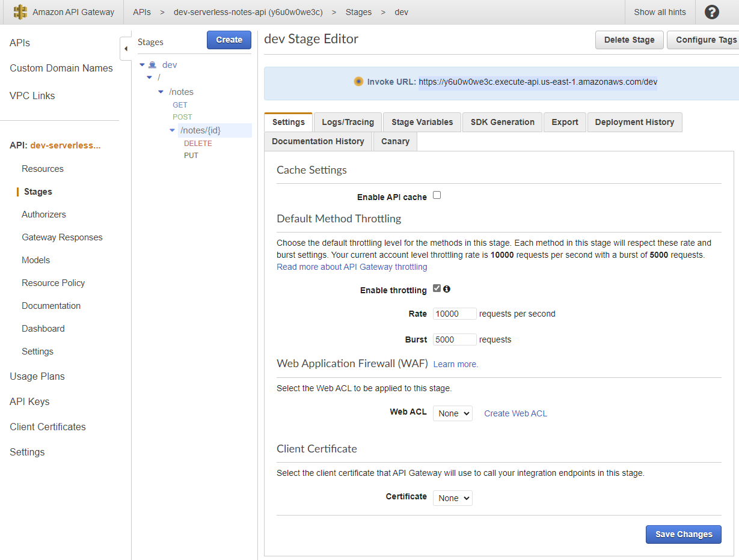Viewport: 739px width, 560px height.
Task: Select the GET method under /notes
Action: (x=180, y=105)
